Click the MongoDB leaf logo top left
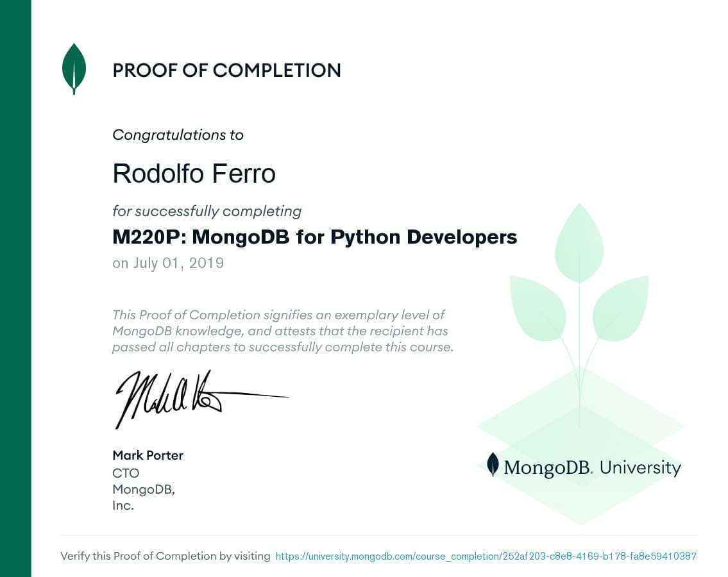 click(x=74, y=68)
